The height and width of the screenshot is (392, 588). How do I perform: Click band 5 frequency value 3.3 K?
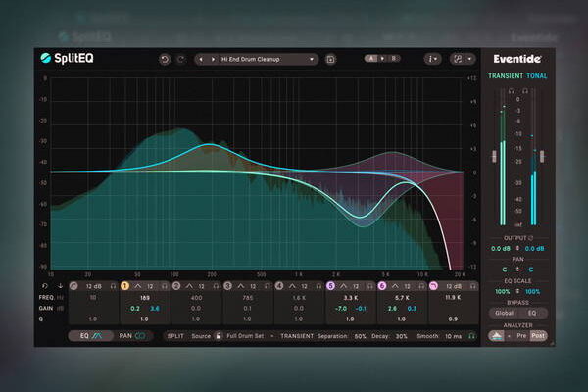point(350,296)
